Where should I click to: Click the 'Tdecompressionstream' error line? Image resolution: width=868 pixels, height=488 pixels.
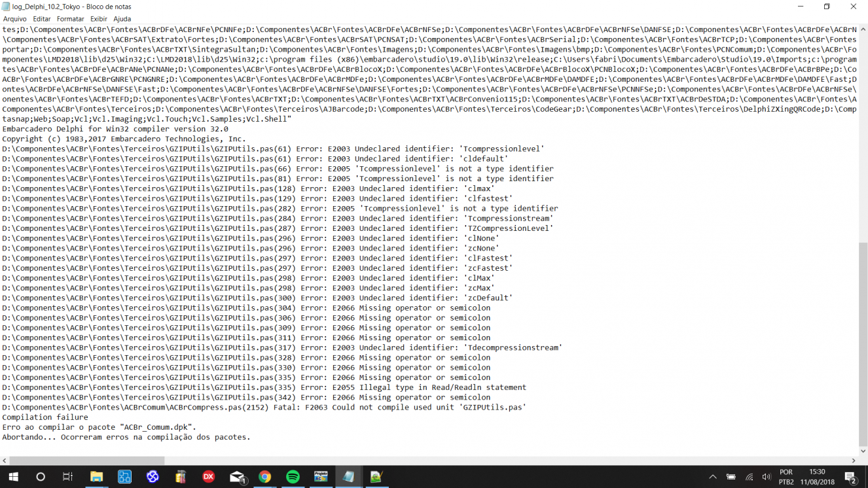(282, 347)
